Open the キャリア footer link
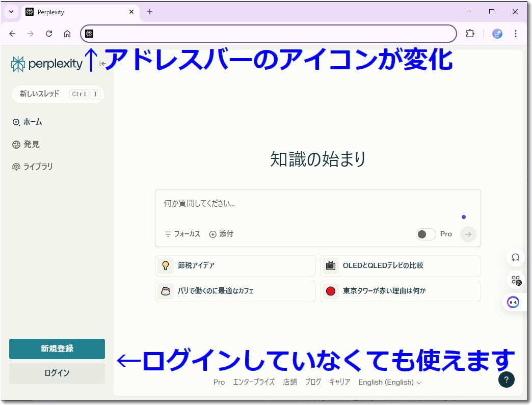This screenshot has width=532, height=405. pyautogui.click(x=339, y=382)
